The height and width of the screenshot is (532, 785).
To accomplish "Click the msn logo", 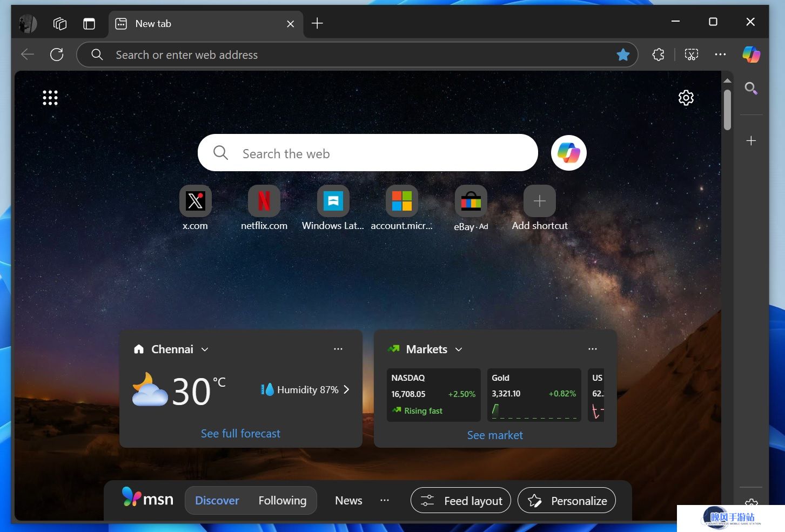I will [147, 497].
